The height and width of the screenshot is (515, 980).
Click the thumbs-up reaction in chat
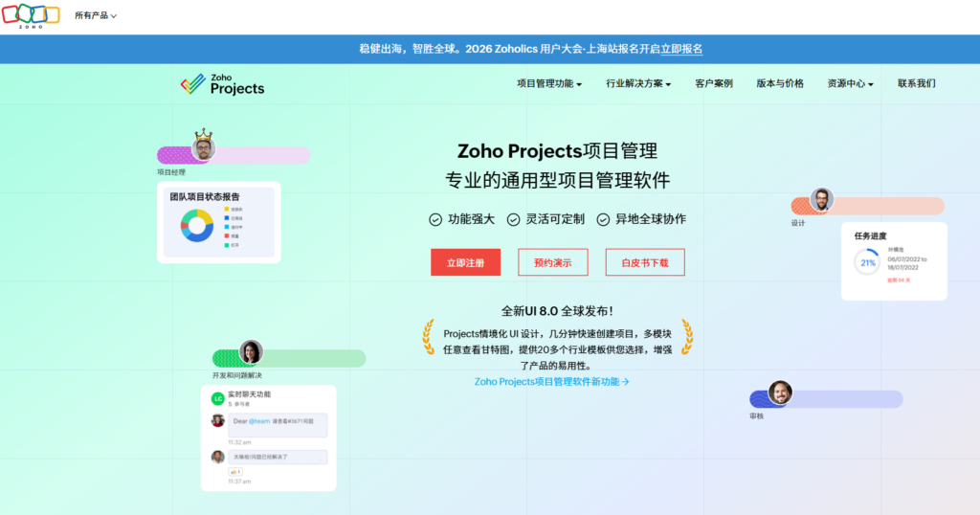[235, 472]
